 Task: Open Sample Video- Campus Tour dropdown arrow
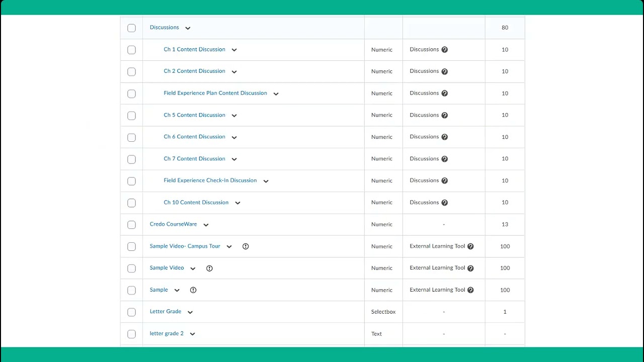tap(229, 247)
